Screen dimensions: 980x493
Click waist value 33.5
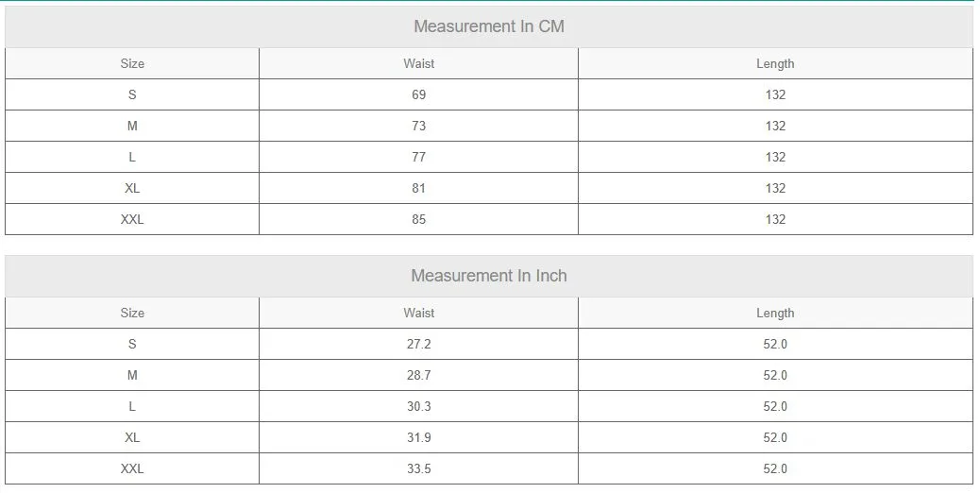click(x=418, y=468)
